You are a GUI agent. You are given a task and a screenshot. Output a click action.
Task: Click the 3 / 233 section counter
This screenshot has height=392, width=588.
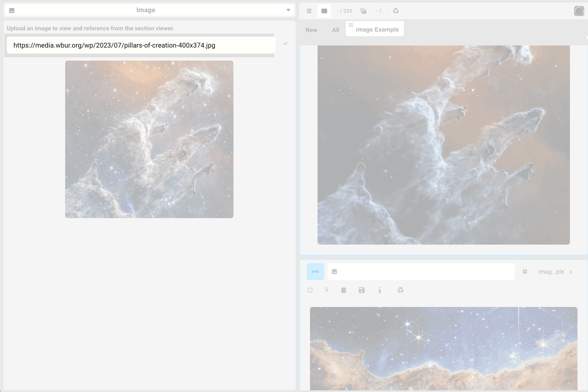tap(344, 11)
